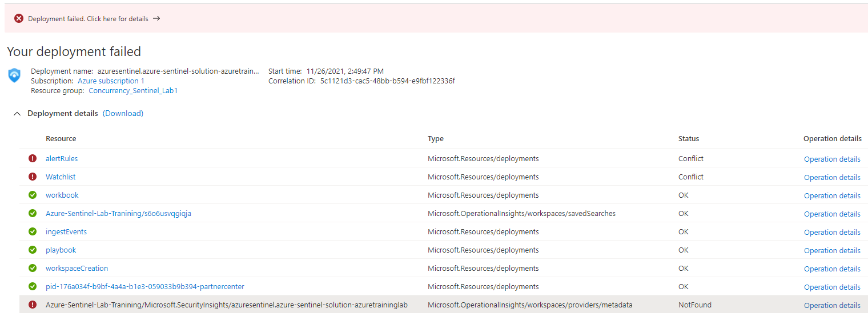The height and width of the screenshot is (316, 868).
Task: Open Concurrency_Sentinel_Lab1 resource group
Action: pyautogui.click(x=133, y=91)
